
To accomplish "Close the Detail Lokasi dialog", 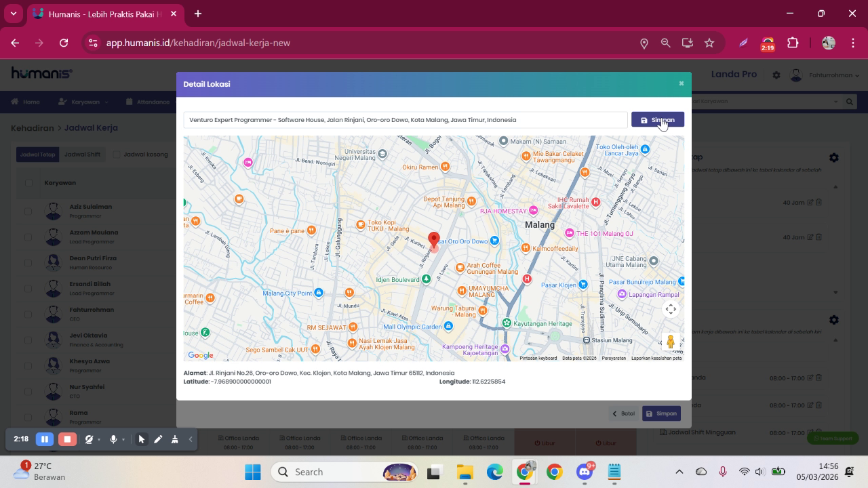I will pos(682,83).
